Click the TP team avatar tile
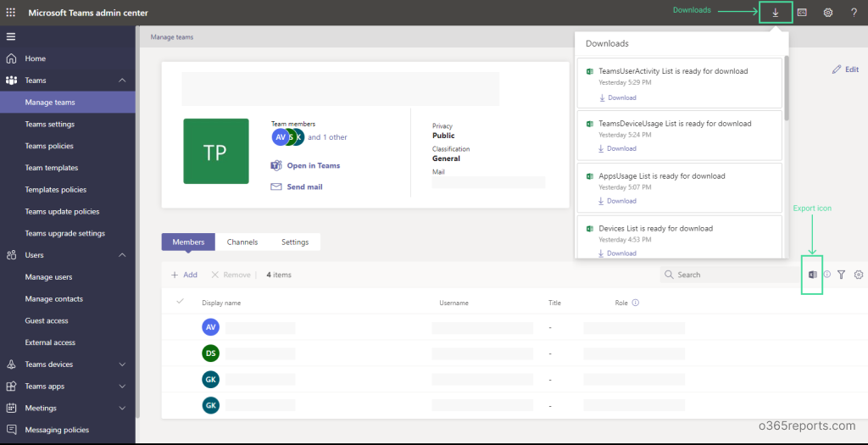The image size is (868, 445). point(216,151)
